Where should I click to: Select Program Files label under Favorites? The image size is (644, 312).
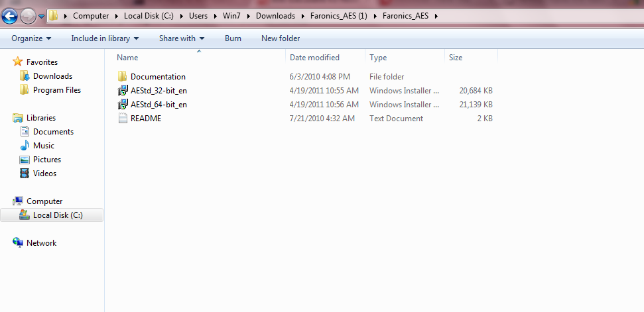[57, 90]
